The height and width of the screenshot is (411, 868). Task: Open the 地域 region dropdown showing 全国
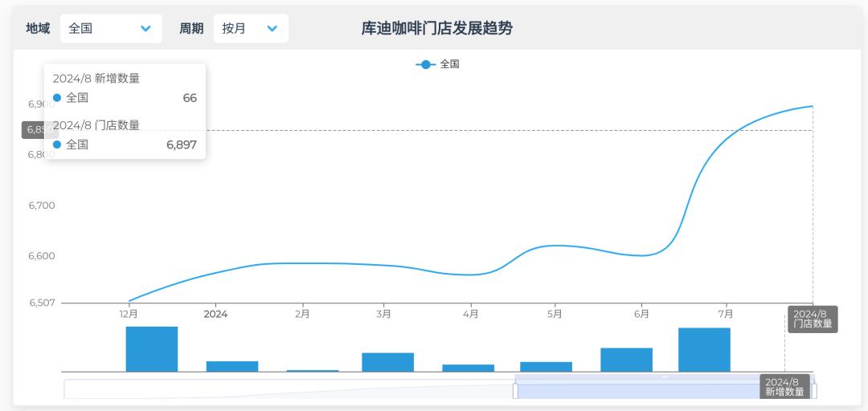pos(111,28)
